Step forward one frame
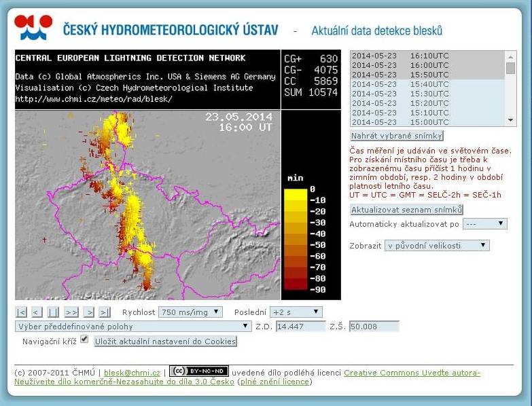 [89, 312]
